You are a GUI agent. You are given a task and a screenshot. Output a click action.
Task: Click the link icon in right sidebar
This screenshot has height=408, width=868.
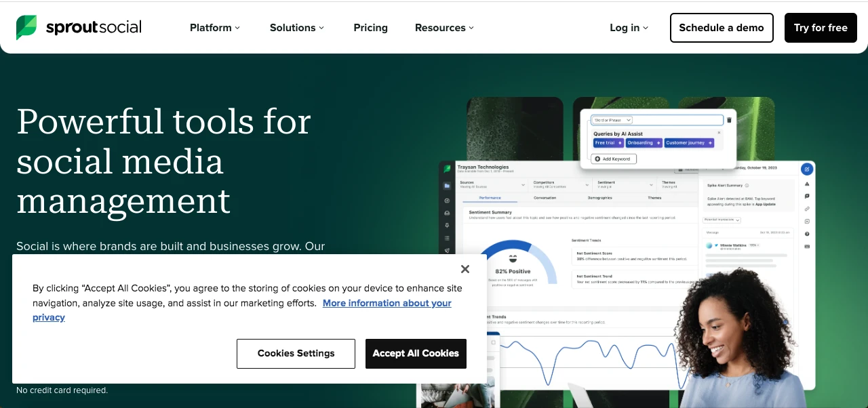tap(806, 210)
